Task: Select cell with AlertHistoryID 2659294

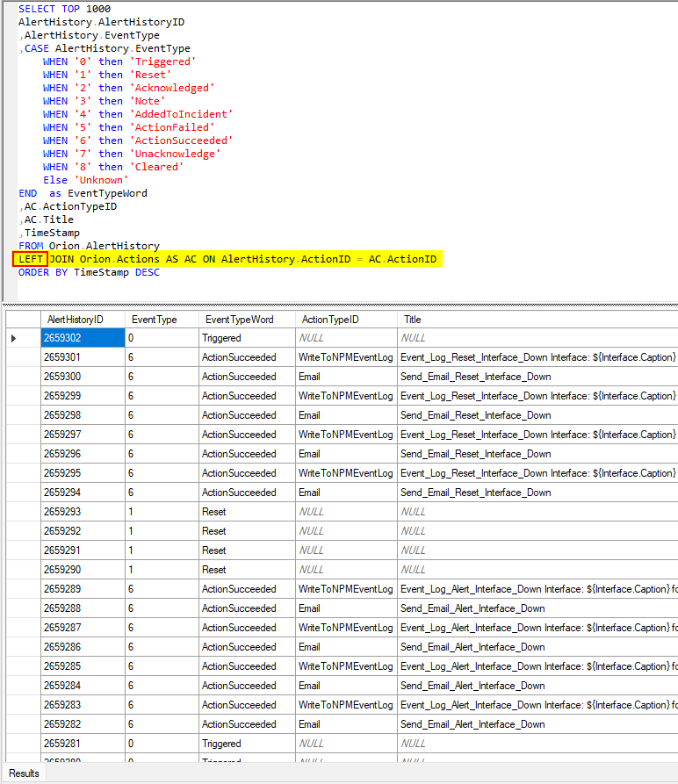Action: (x=83, y=493)
